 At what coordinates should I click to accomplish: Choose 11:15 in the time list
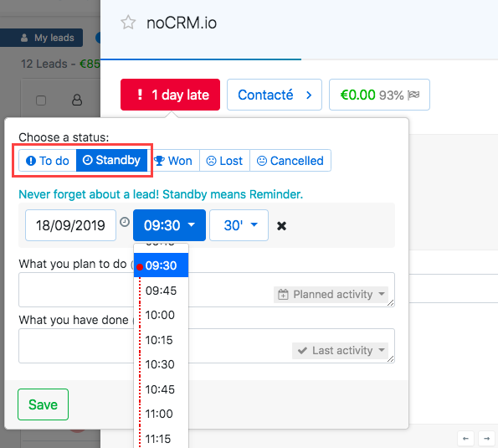tap(161, 439)
